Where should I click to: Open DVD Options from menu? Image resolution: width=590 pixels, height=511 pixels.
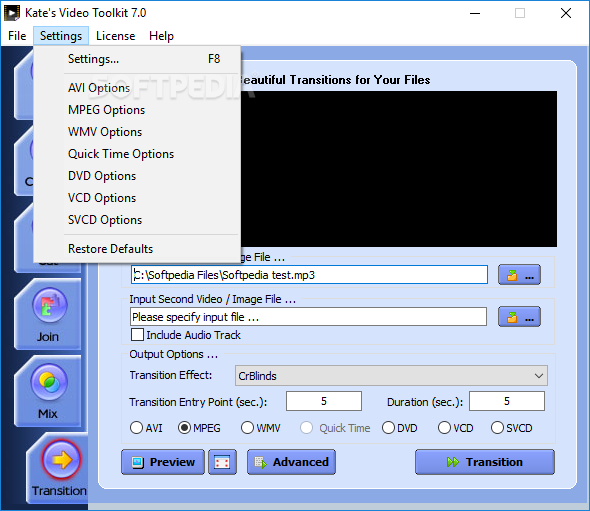point(137,176)
